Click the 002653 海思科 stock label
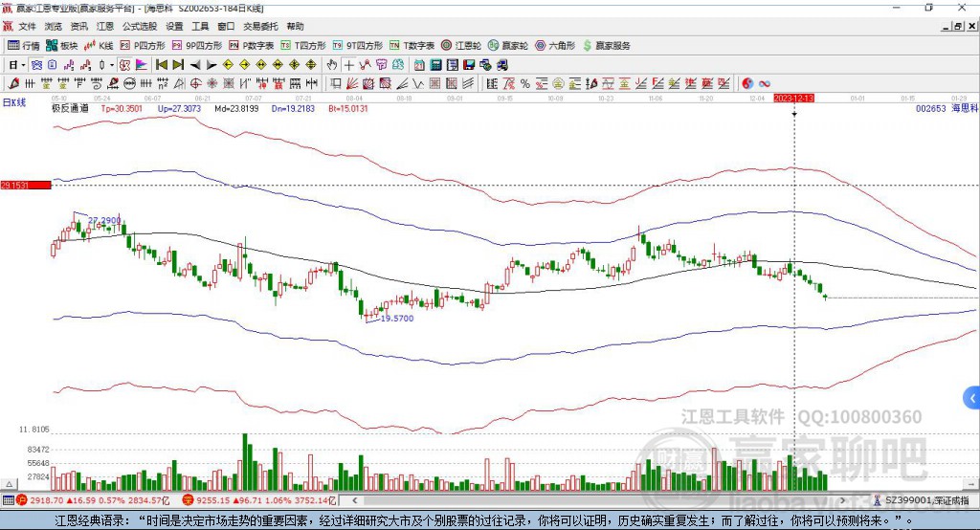Screen dimensions: 980x530 coord(947,108)
